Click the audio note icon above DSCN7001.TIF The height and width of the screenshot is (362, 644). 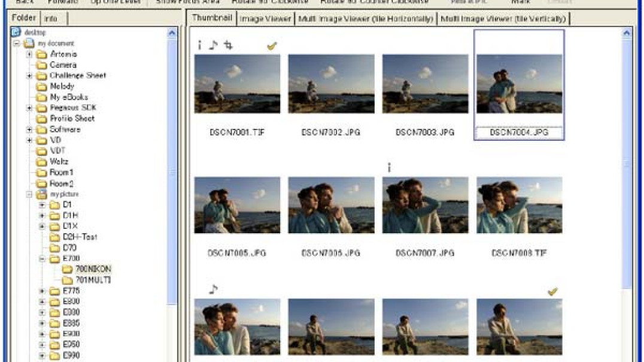(x=213, y=45)
